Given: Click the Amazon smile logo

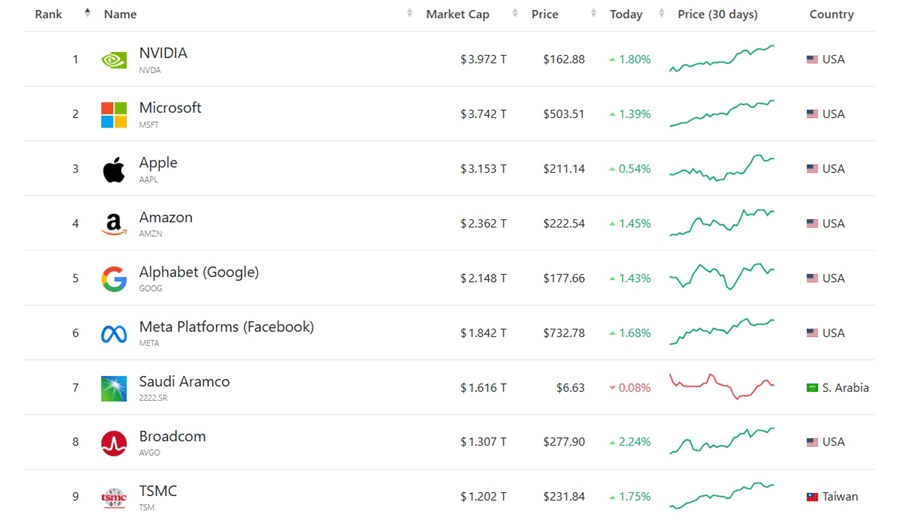Looking at the screenshot, I should pyautogui.click(x=114, y=224).
